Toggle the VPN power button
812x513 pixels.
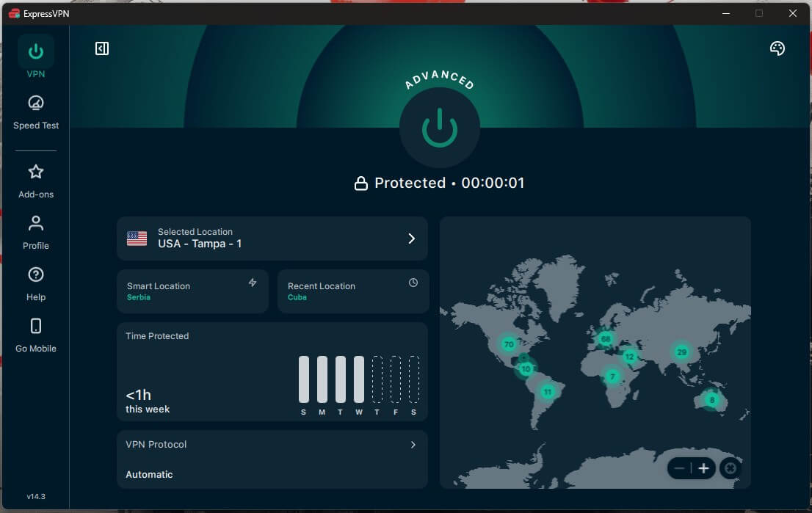point(439,128)
